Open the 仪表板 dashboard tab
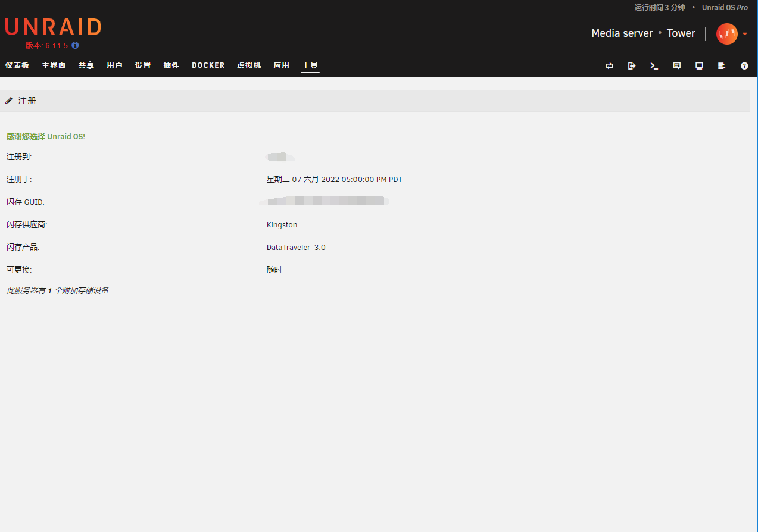 [17, 65]
